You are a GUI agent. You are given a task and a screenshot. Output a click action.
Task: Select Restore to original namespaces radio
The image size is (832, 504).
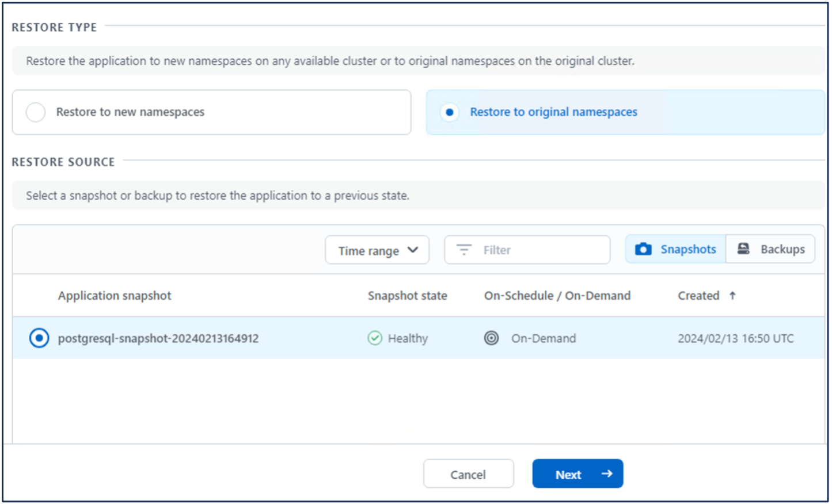[450, 112]
